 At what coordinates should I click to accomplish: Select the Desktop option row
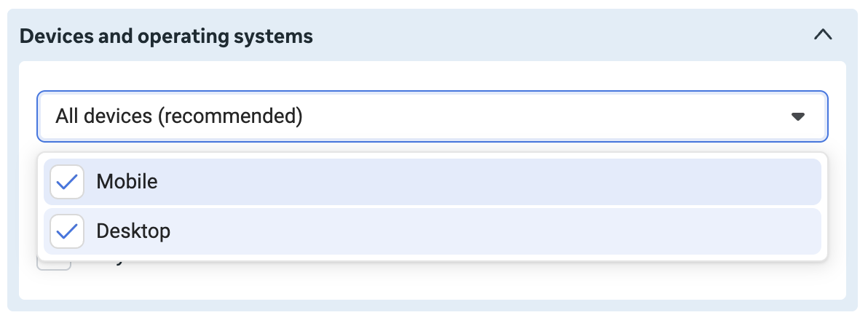pyautogui.click(x=433, y=231)
